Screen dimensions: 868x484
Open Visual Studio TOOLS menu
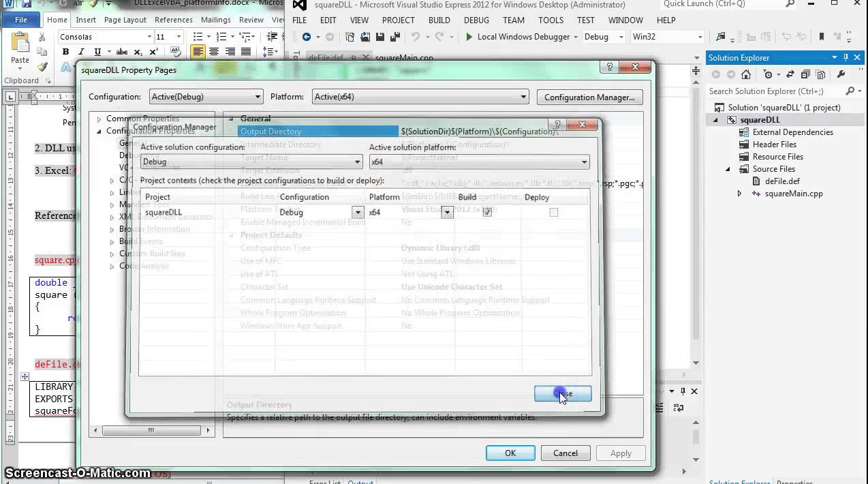click(x=551, y=20)
